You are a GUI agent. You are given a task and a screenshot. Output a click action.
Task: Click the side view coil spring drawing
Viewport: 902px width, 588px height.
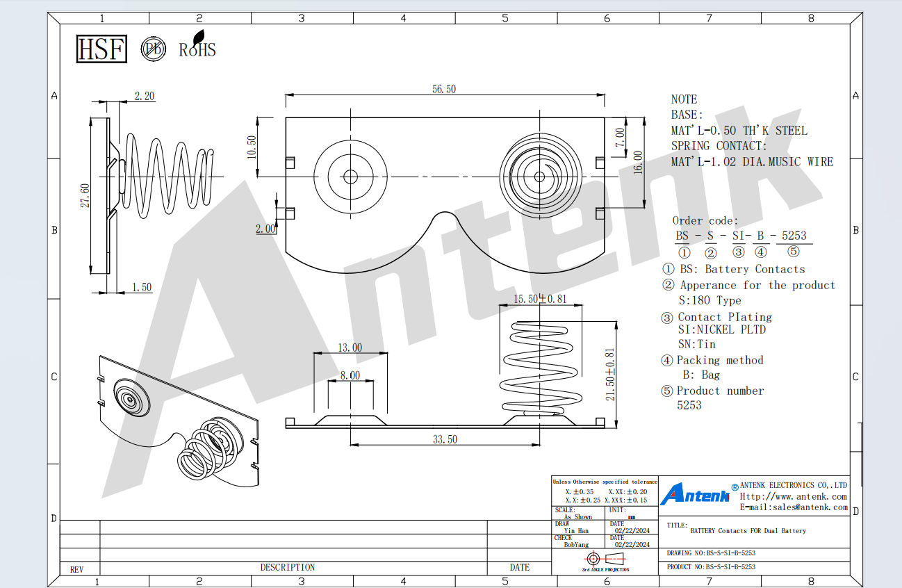pos(166,176)
